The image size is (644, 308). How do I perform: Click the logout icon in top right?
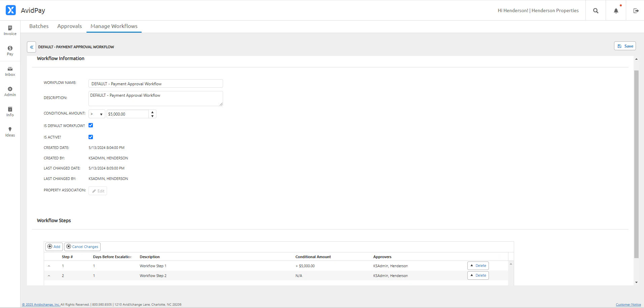(636, 10)
